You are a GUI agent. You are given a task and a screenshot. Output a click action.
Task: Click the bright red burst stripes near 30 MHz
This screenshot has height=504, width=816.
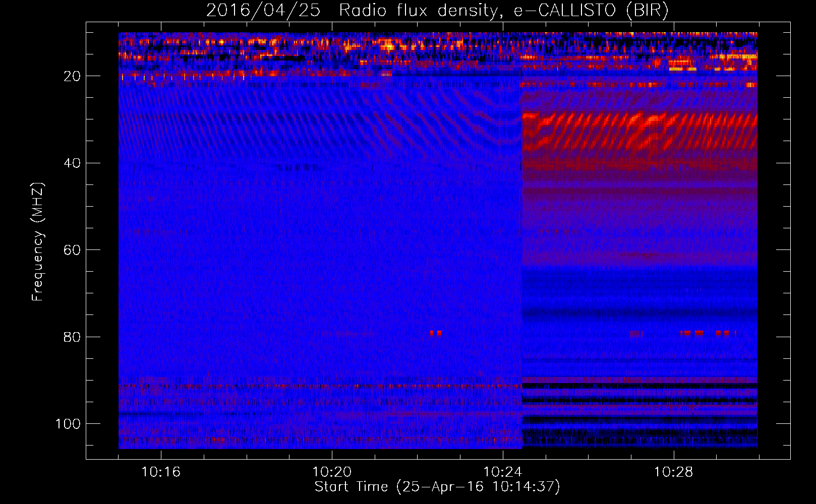(639, 130)
